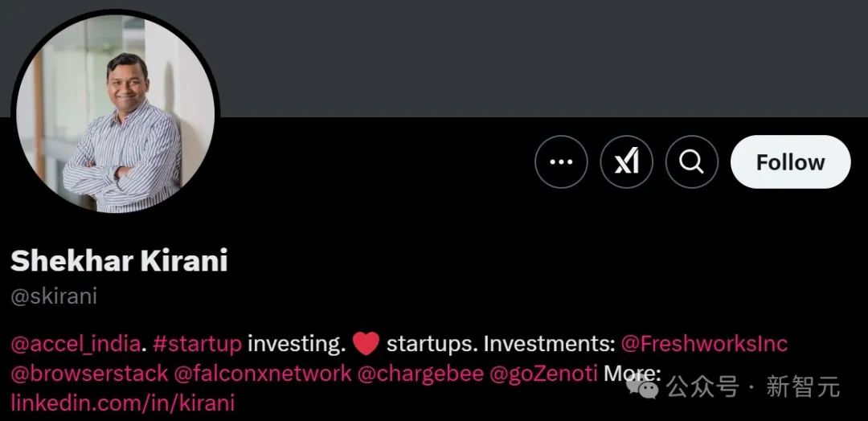Open the more options ellipsis button
868x421 pixels.
pyautogui.click(x=561, y=162)
